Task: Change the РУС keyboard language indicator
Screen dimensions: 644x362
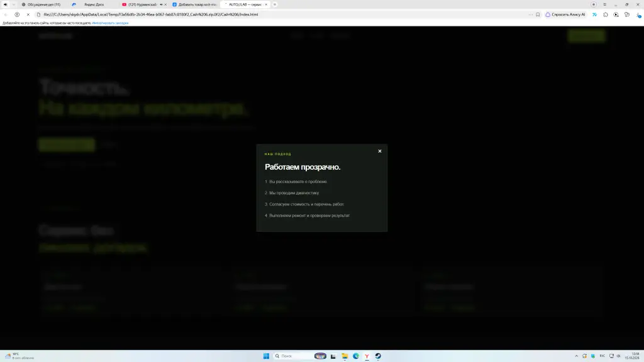Action: tap(602, 356)
